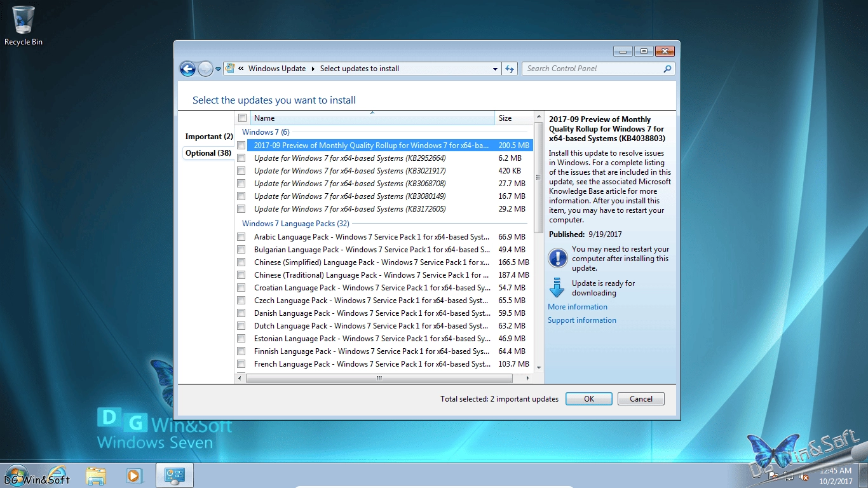Viewport: 868px width, 488px height.
Task: Switch to Important (2) updates
Action: [208, 137]
